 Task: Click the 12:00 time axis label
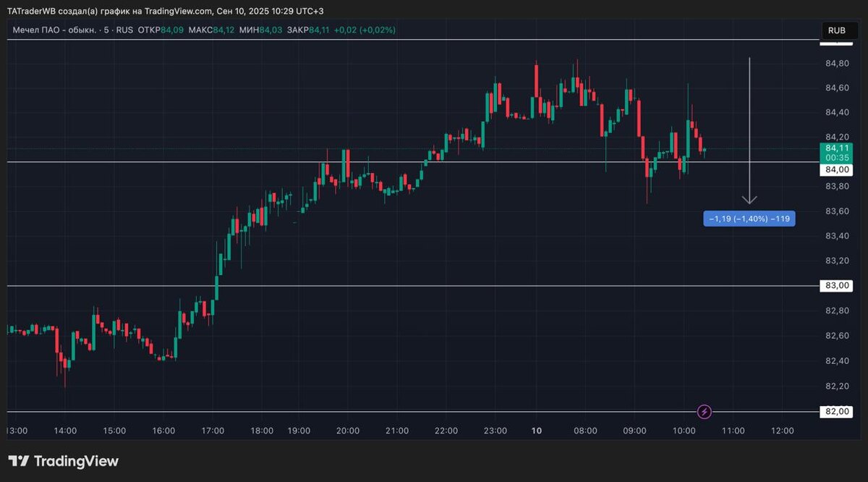[x=783, y=431]
